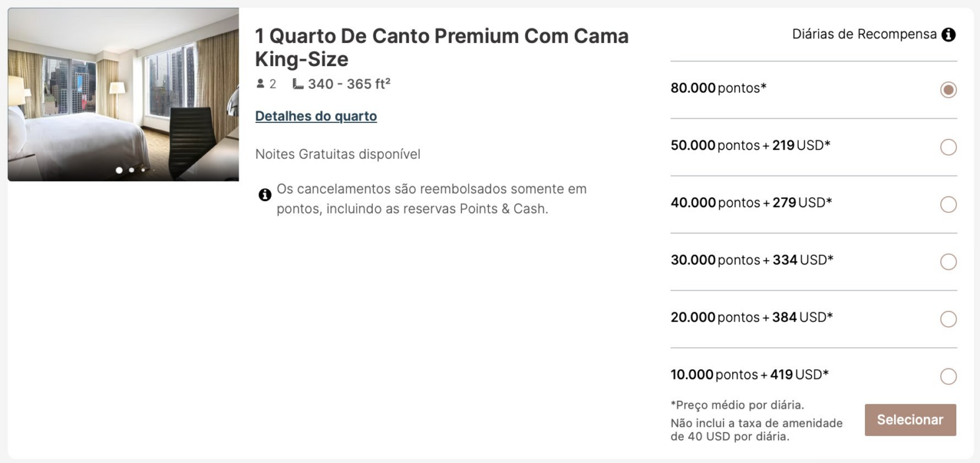
Task: Choose the 50.000 pontos + 219 USD radio
Action: pos(948,147)
